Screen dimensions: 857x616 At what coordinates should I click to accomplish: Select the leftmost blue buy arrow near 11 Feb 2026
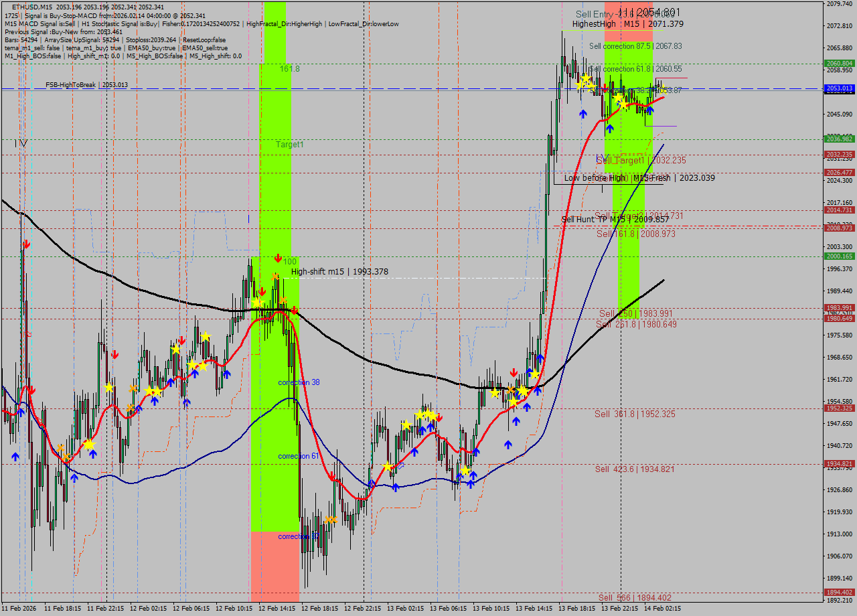coord(15,455)
